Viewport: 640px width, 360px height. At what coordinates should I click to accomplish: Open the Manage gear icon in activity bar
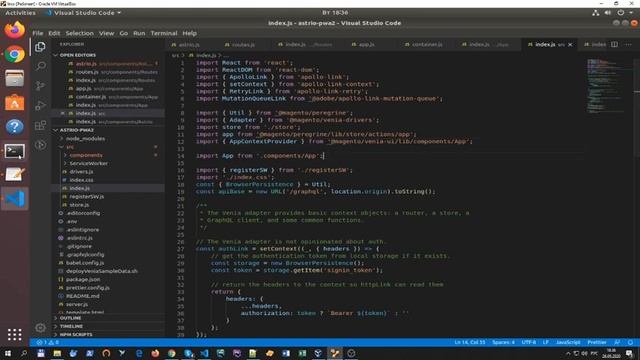pos(40,328)
